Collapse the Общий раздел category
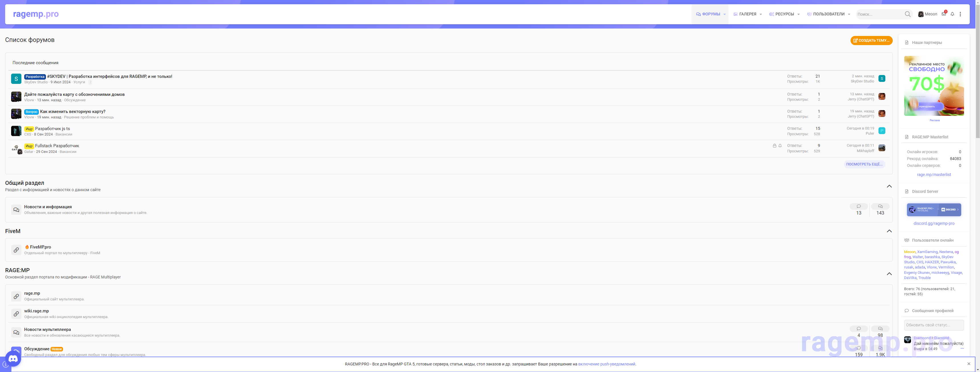 (889, 186)
